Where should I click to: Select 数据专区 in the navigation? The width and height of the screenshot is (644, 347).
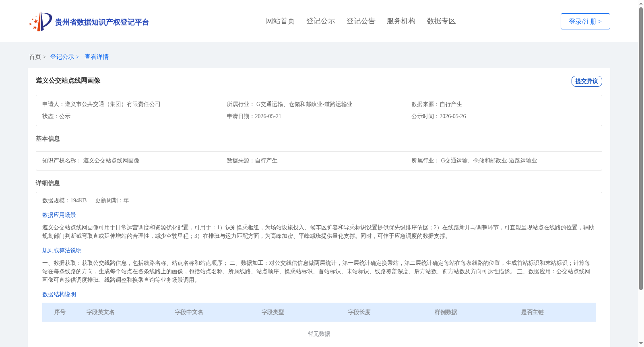pos(441,21)
